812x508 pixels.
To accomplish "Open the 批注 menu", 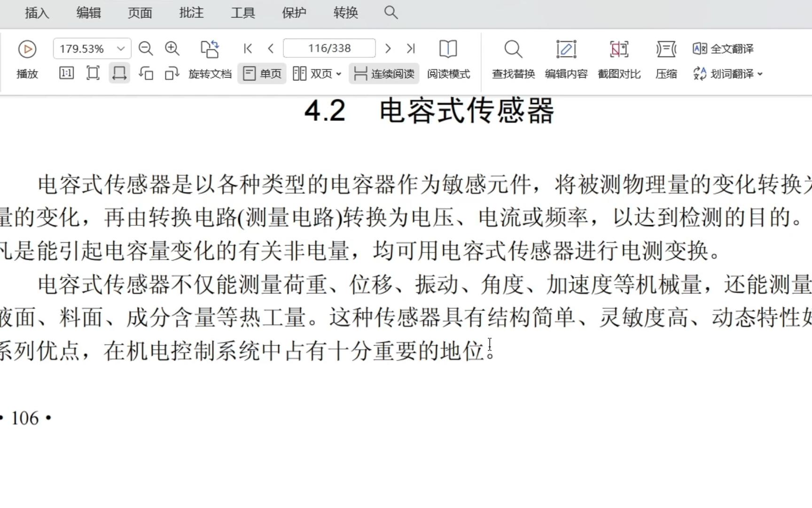I will click(x=191, y=13).
